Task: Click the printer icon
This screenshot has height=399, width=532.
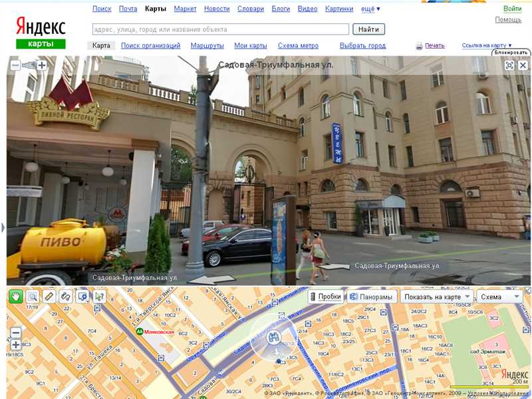Action: (x=420, y=46)
